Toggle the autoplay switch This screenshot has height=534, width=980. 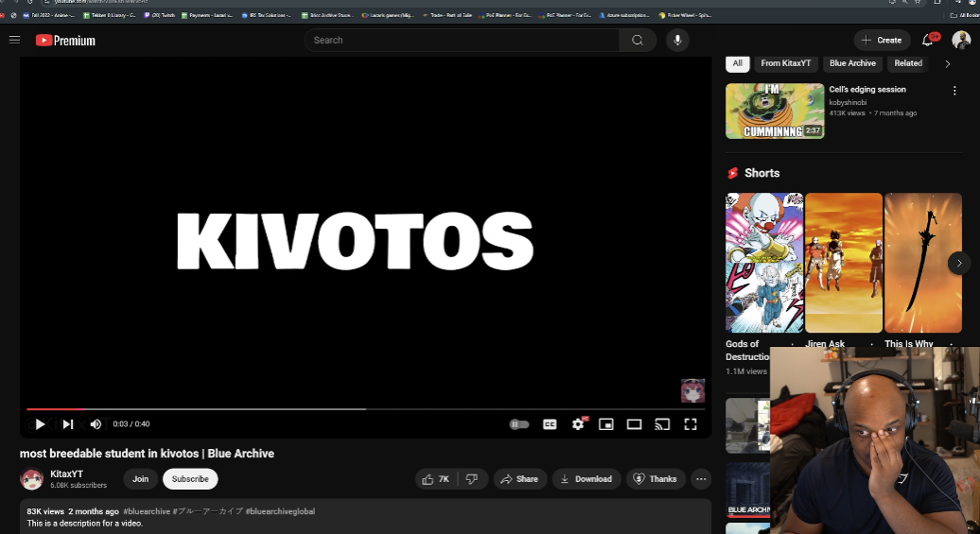click(x=518, y=424)
